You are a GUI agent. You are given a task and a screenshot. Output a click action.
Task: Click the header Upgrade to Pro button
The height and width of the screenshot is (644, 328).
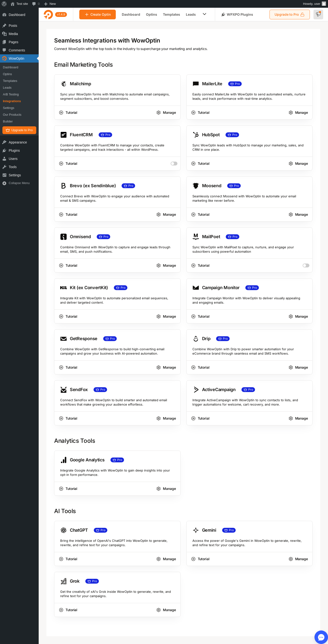[x=289, y=14]
